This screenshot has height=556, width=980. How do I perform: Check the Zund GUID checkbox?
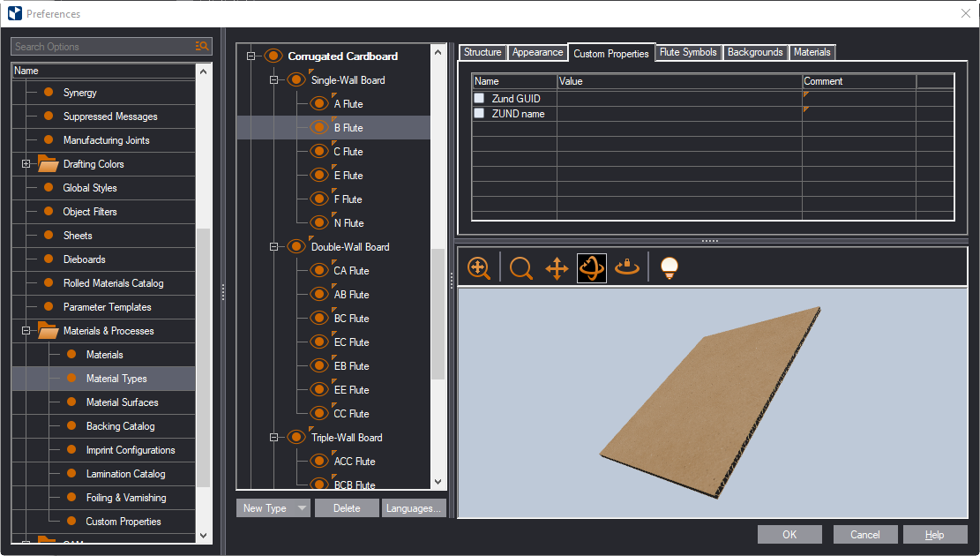(479, 99)
